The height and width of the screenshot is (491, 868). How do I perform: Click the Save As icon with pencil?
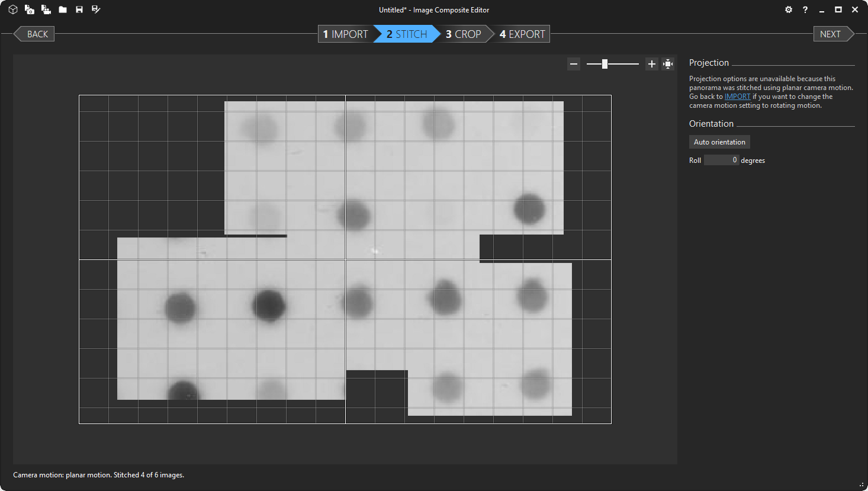(x=96, y=9)
